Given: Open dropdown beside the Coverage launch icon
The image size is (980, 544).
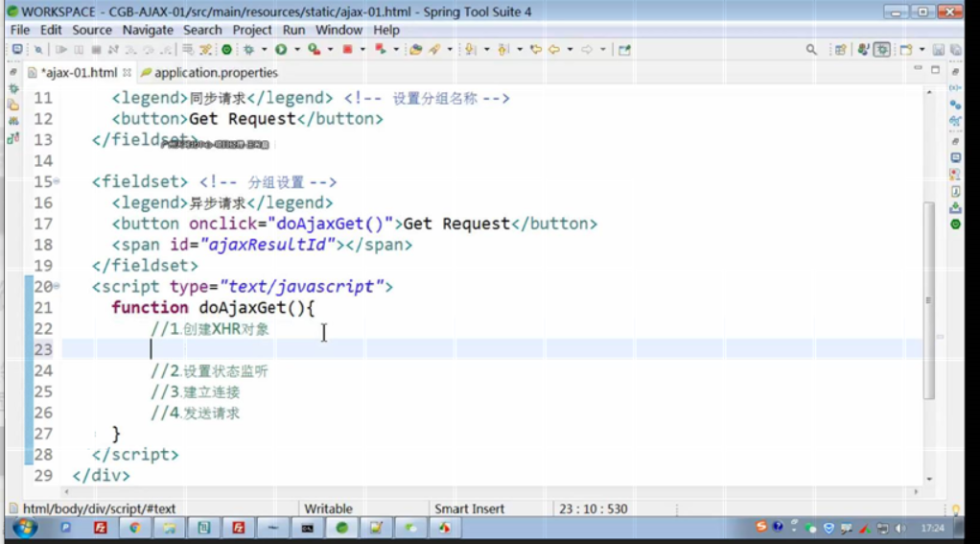Looking at the screenshot, I should point(330,49).
